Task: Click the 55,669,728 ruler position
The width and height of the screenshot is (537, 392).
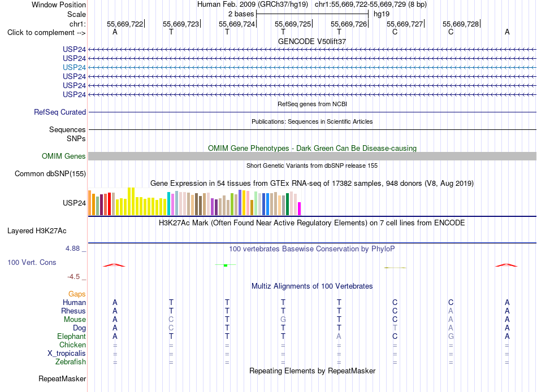Action: [x=461, y=24]
